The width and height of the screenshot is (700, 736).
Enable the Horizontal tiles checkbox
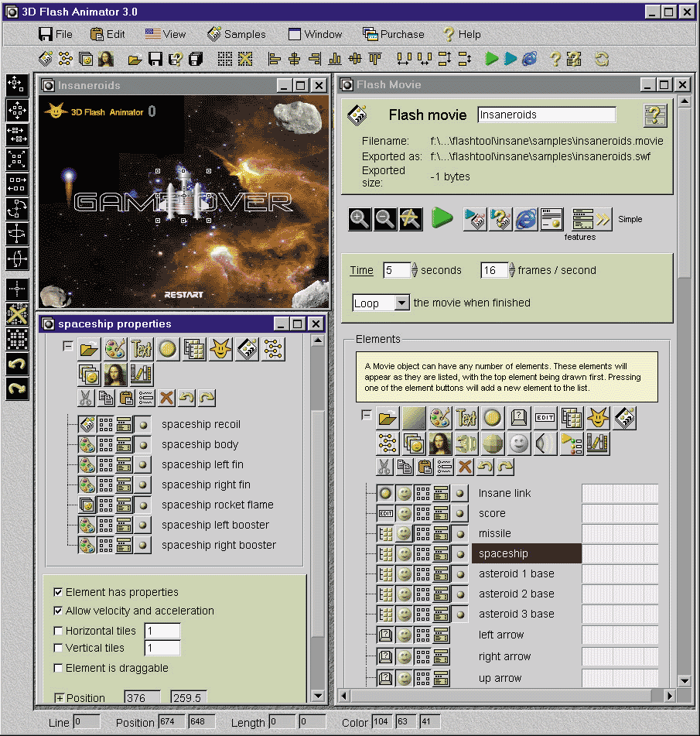(58, 631)
